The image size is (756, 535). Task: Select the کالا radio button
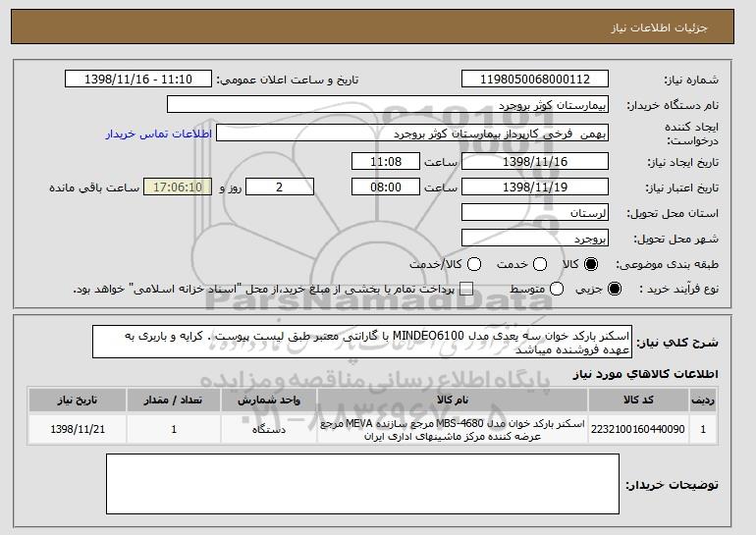point(591,264)
